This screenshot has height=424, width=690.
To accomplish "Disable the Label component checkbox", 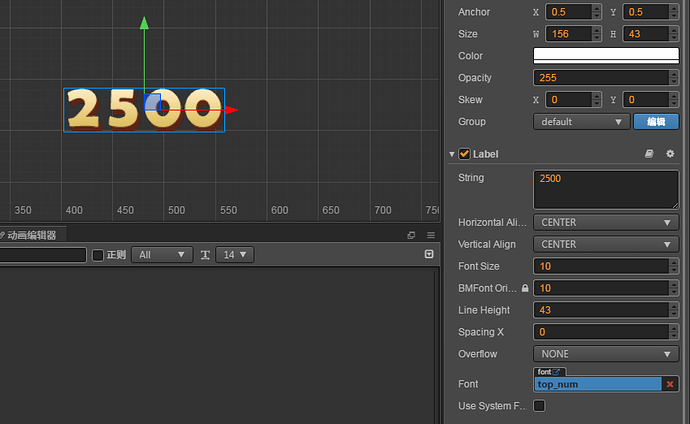I will 464,154.
